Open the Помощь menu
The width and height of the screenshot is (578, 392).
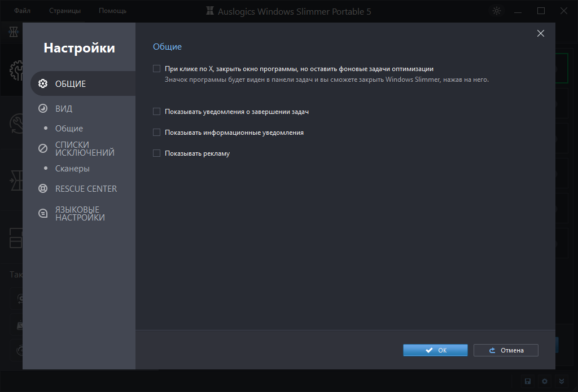click(x=112, y=11)
